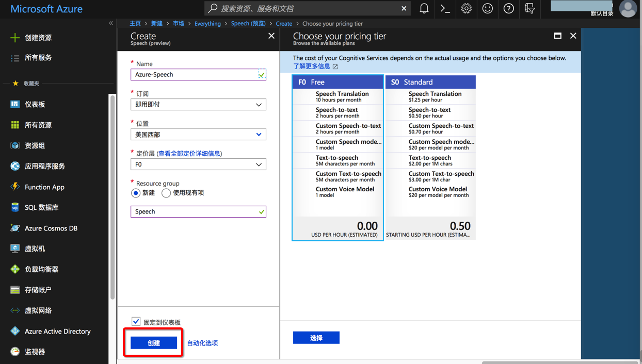This screenshot has width=642, height=364.
Task: Click the resource group name field Speech
Action: click(198, 212)
